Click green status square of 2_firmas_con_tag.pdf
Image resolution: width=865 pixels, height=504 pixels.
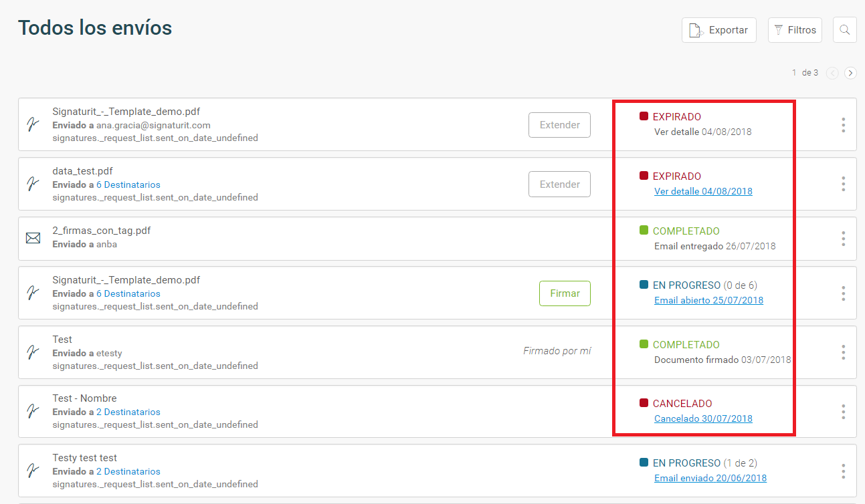644,230
